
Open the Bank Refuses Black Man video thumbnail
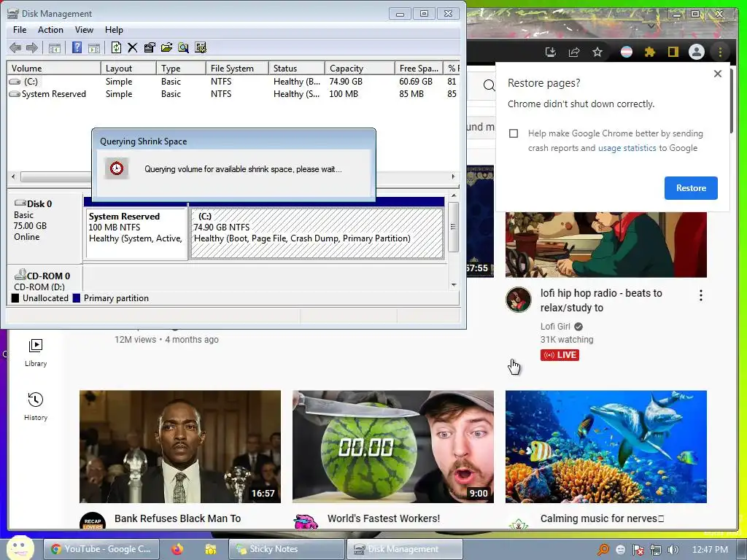(x=180, y=447)
